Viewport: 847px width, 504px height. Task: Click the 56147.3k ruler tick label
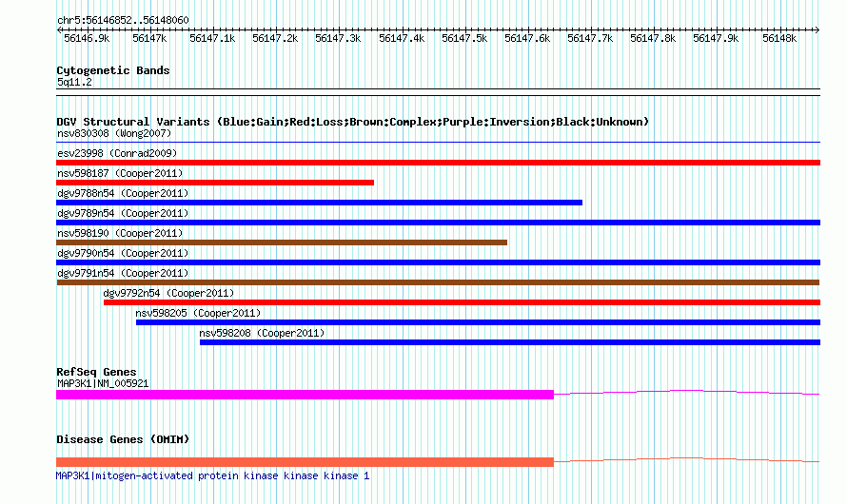[x=338, y=38]
